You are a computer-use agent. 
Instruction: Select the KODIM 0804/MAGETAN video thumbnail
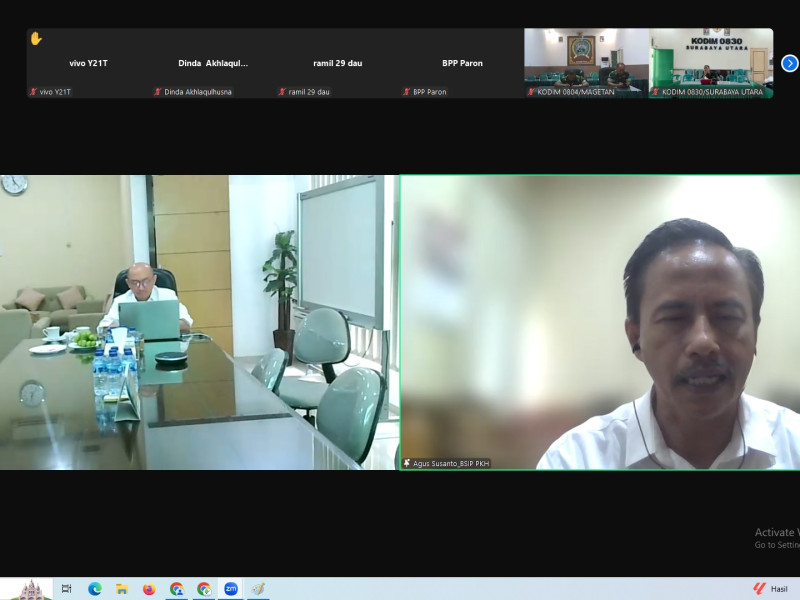pos(586,62)
